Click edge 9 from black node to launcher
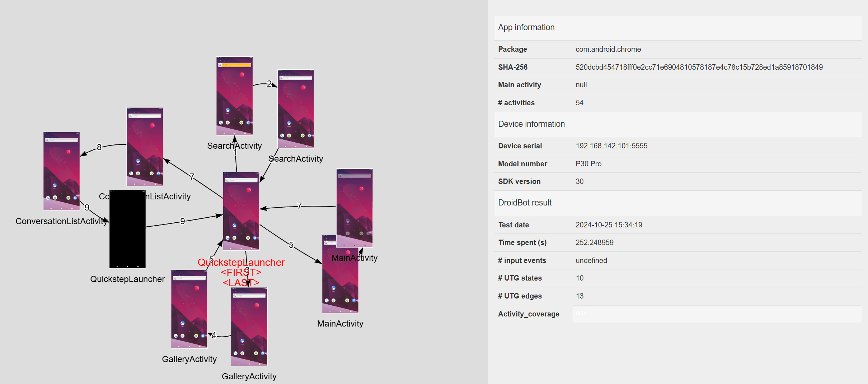 pyautogui.click(x=182, y=221)
